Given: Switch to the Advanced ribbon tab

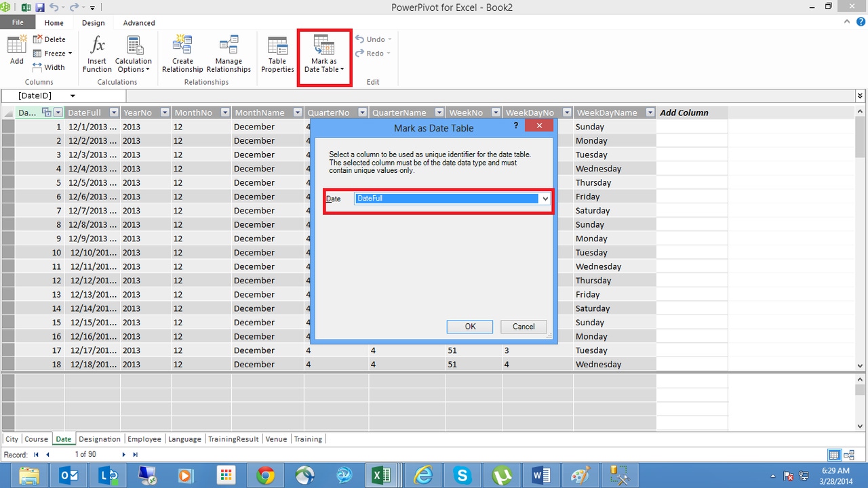Looking at the screenshot, I should (138, 22).
